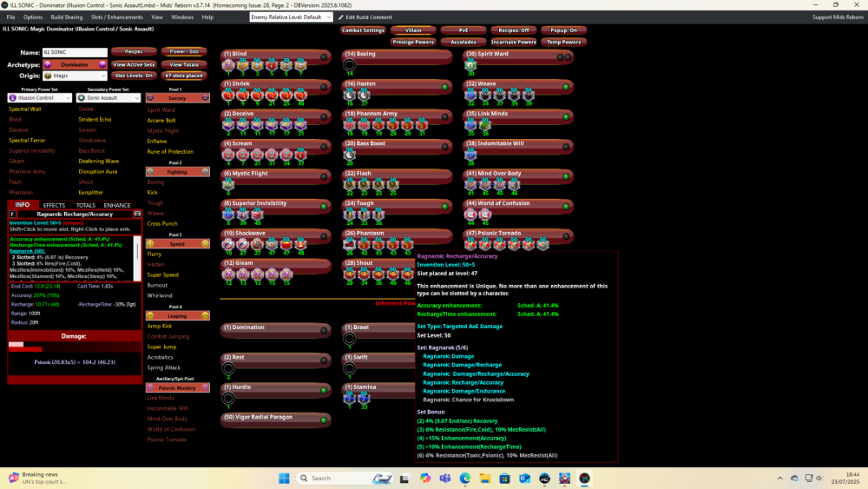This screenshot has height=489, width=868.
Task: Click the Name input field
Action: [75, 53]
